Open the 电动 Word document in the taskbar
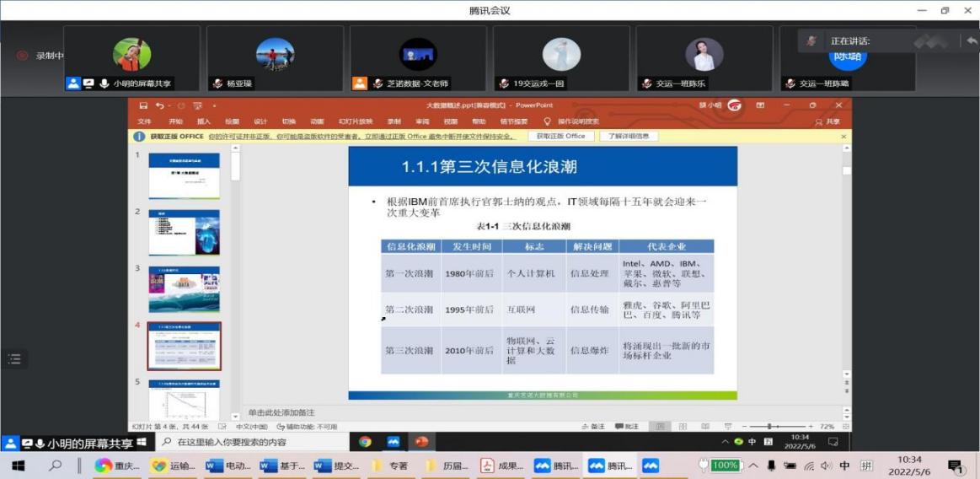 228,466
